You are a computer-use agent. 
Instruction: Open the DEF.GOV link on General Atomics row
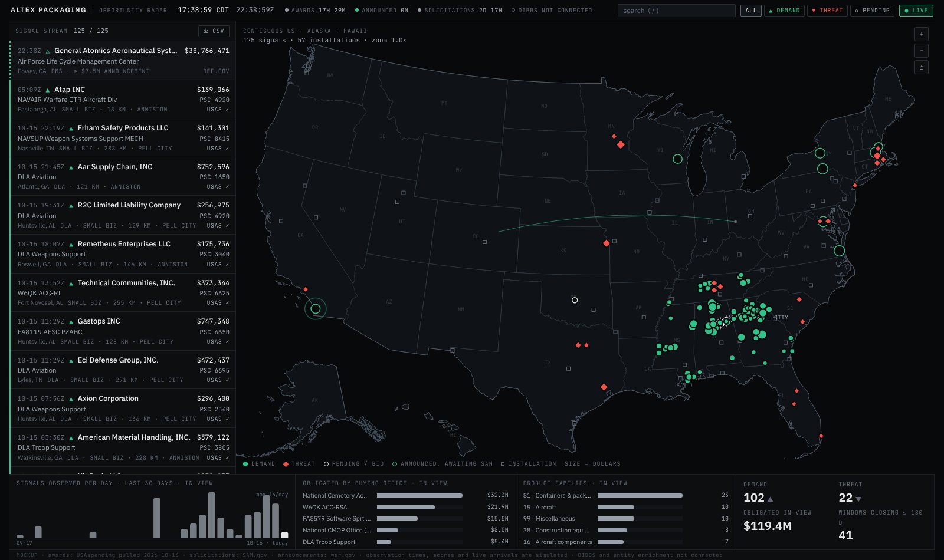[x=216, y=71]
